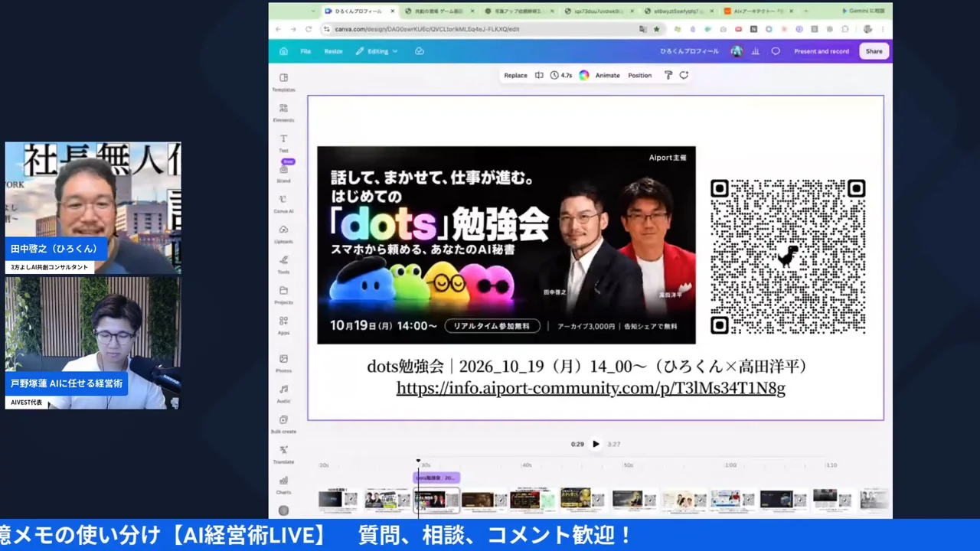This screenshot has width=980, height=551.
Task: Open the Apps panel
Action: [283, 325]
